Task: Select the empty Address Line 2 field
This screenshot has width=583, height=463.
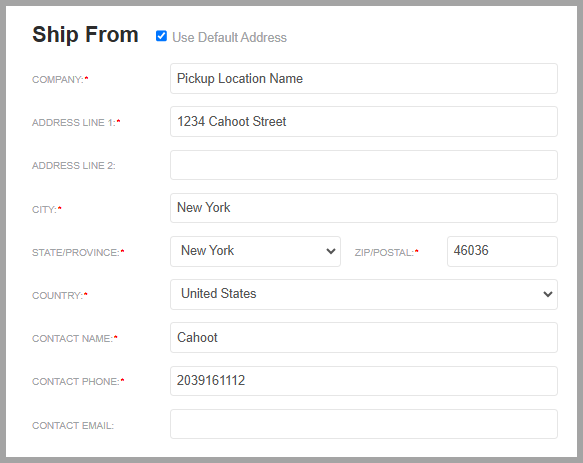Action: coord(364,165)
